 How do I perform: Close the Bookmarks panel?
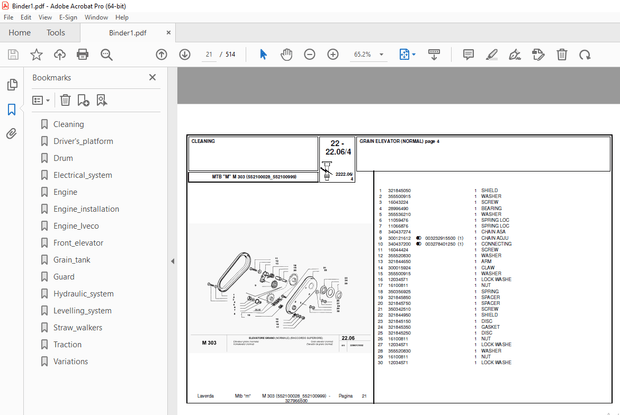click(152, 77)
